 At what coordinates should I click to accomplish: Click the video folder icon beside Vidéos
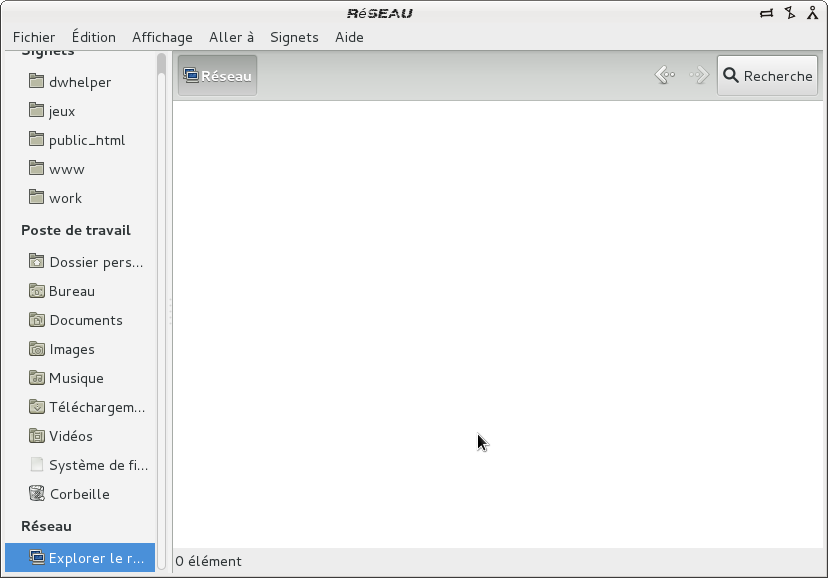click(x=36, y=435)
